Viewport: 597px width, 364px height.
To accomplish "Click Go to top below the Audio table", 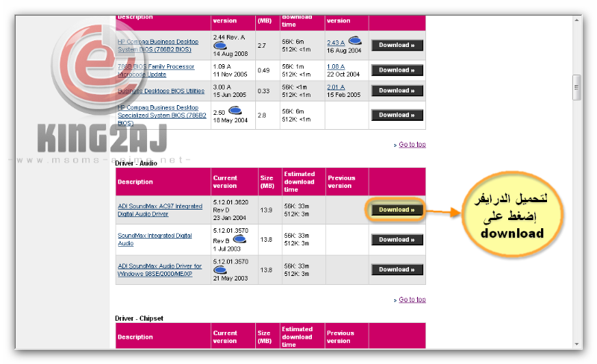I will point(412,300).
